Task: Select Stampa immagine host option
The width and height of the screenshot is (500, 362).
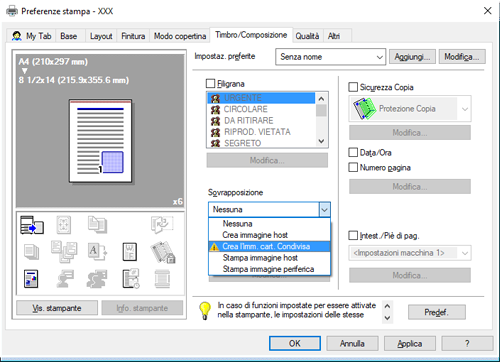Action: coord(269,258)
